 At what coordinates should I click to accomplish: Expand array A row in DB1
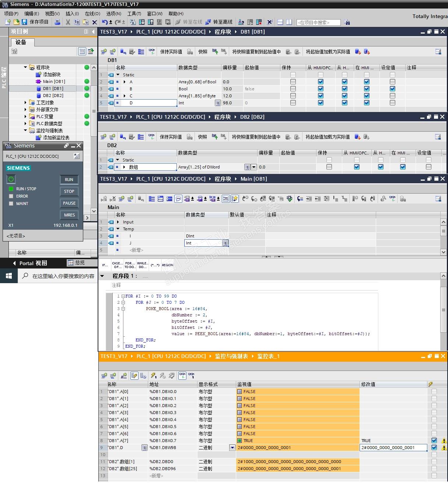[125, 82]
